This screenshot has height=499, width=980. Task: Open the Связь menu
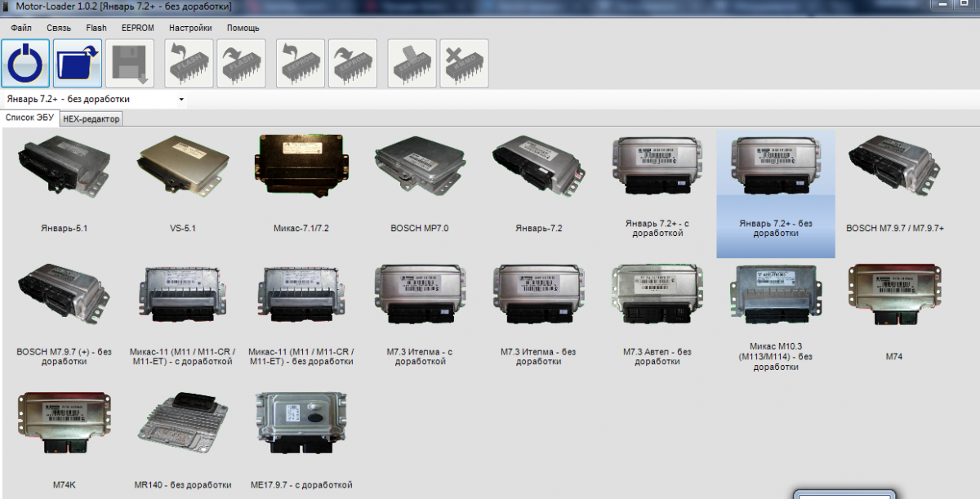click(59, 28)
